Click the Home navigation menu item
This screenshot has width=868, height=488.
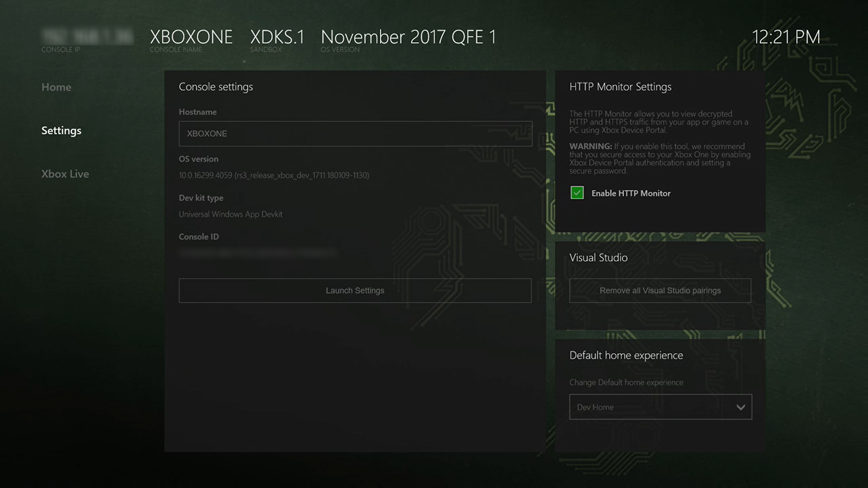[x=56, y=87]
